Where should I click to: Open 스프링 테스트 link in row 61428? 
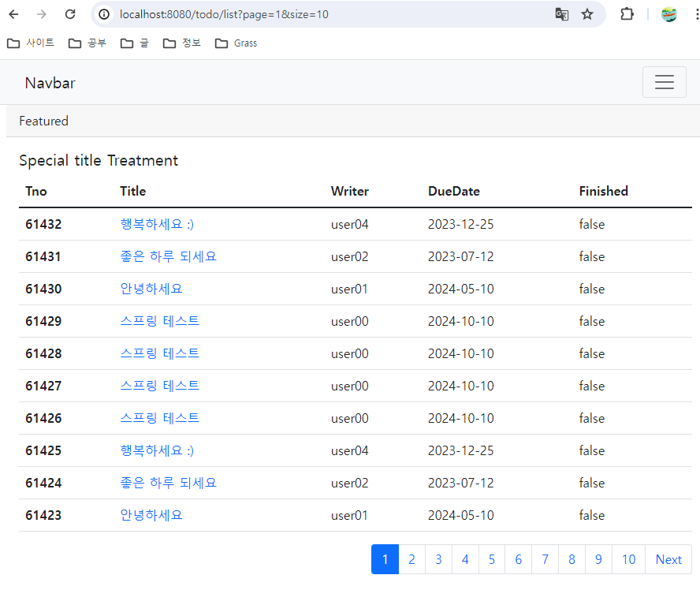click(159, 353)
